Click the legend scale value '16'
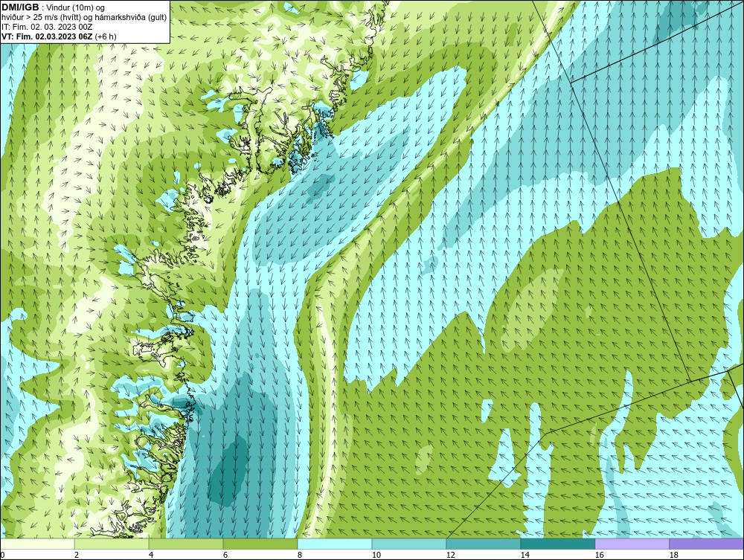Viewport: 744px width, 560px height. click(x=599, y=555)
